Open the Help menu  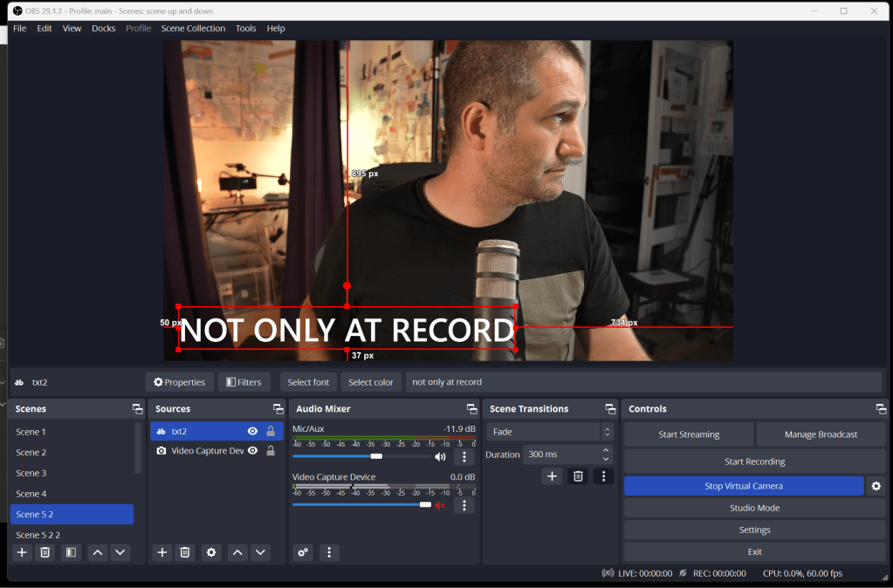276,29
